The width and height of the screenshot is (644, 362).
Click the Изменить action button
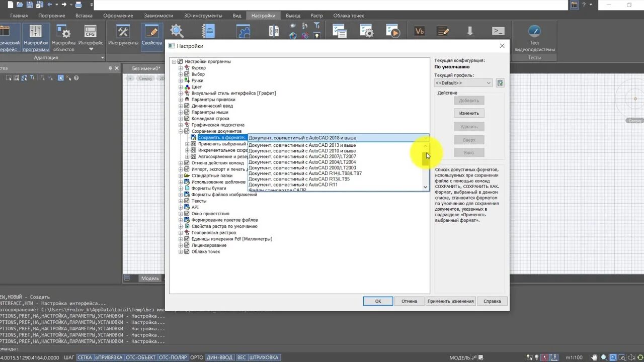click(x=469, y=113)
